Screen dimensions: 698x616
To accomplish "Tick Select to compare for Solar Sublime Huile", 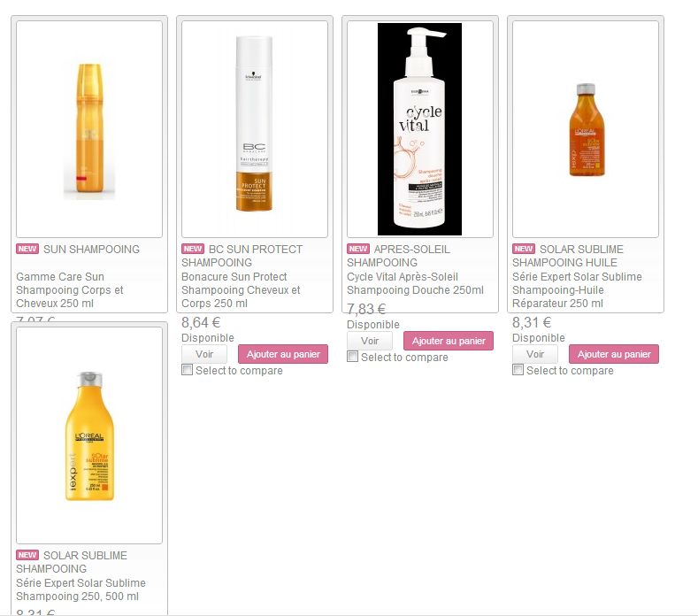I will coord(518,370).
